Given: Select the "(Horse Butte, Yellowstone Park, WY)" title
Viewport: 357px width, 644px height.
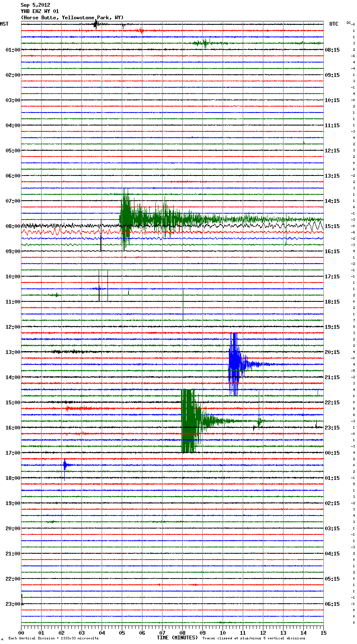Looking at the screenshot, I should 72,18.
